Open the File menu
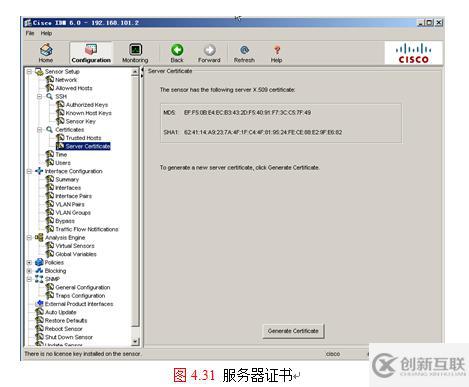The image size is (469, 387). pyautogui.click(x=30, y=33)
